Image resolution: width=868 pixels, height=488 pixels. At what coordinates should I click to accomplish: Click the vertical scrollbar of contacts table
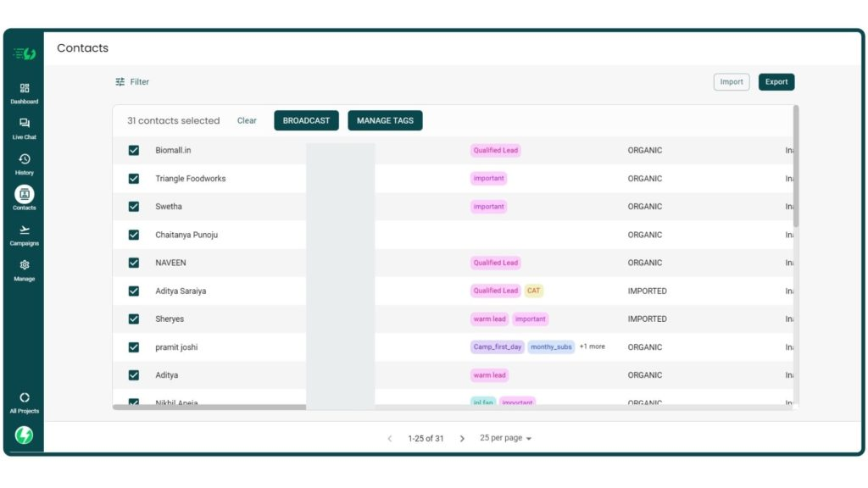tap(796, 169)
